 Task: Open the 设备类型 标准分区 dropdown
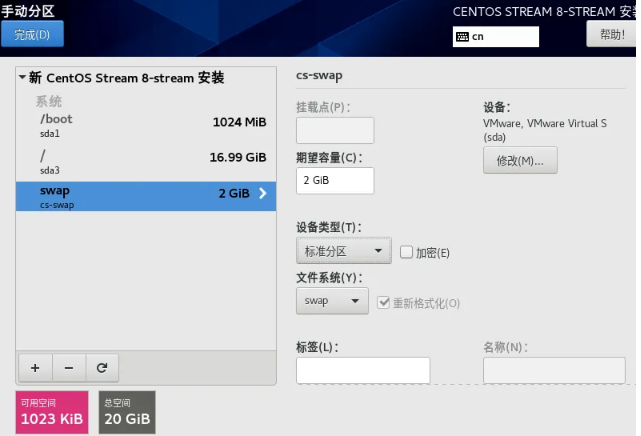pos(343,252)
